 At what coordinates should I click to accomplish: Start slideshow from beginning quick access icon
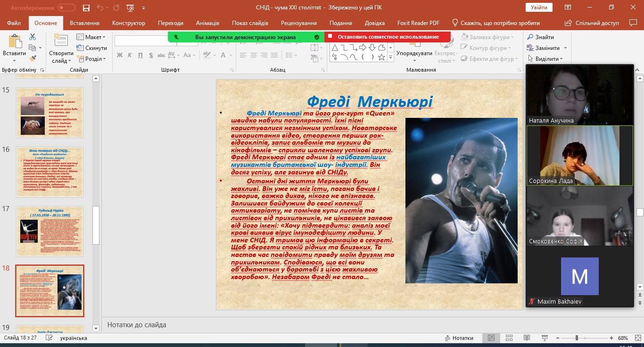point(130,8)
